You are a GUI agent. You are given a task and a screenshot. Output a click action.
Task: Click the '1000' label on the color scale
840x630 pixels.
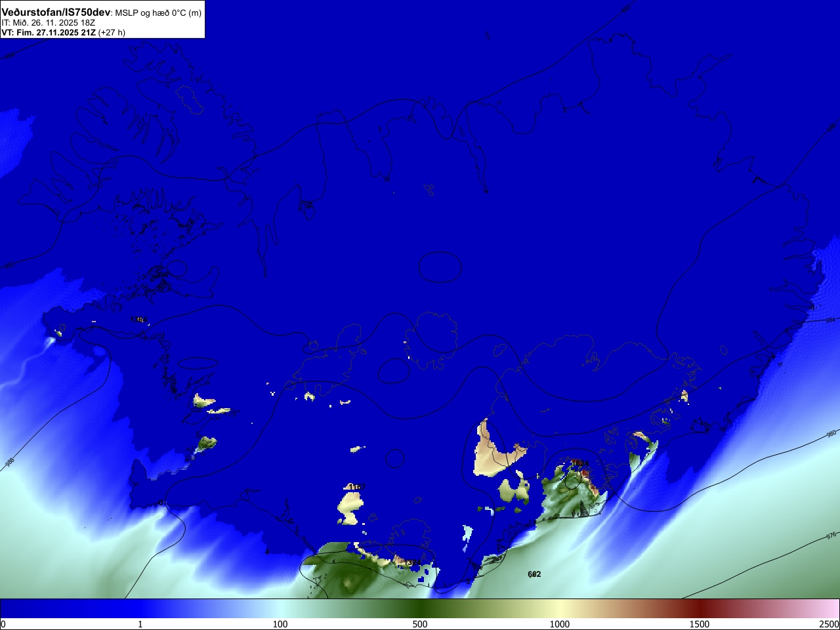[560, 624]
